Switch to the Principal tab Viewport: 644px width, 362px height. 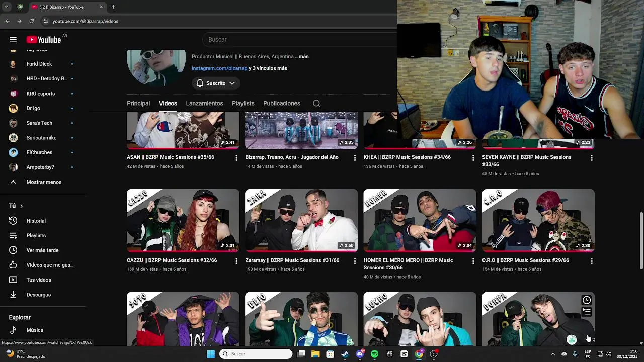(138, 103)
